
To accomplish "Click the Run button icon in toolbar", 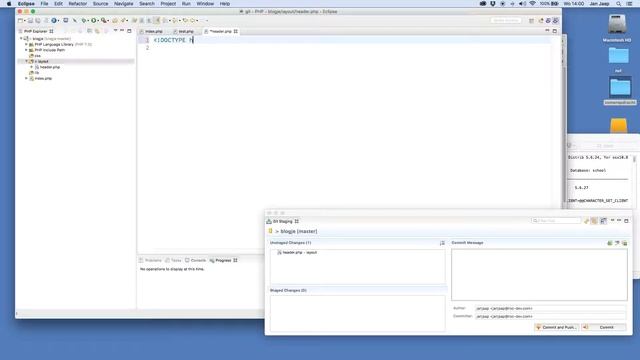I will tap(93, 20).
